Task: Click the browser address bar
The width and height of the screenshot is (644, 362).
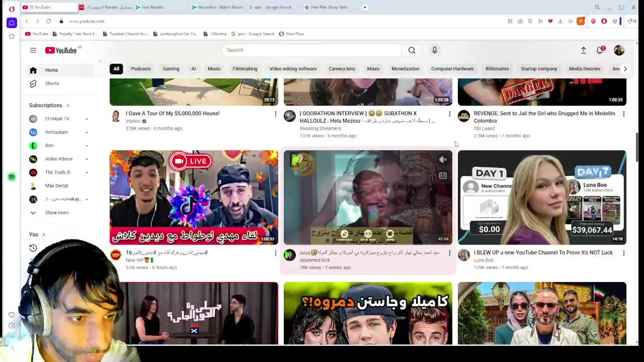Action: coord(282,21)
